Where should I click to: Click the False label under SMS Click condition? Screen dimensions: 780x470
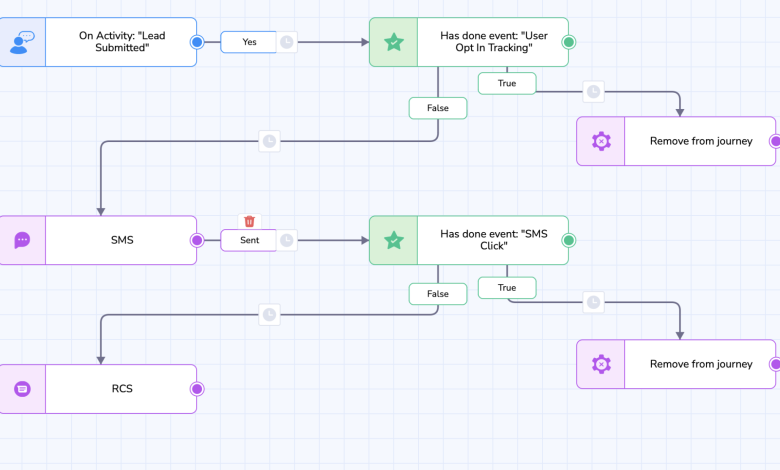[437, 293]
